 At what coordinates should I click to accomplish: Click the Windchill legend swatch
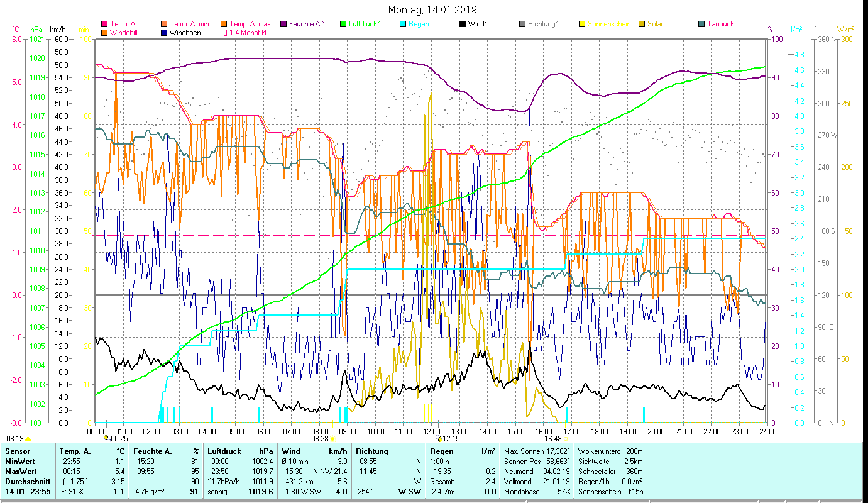coord(104,32)
